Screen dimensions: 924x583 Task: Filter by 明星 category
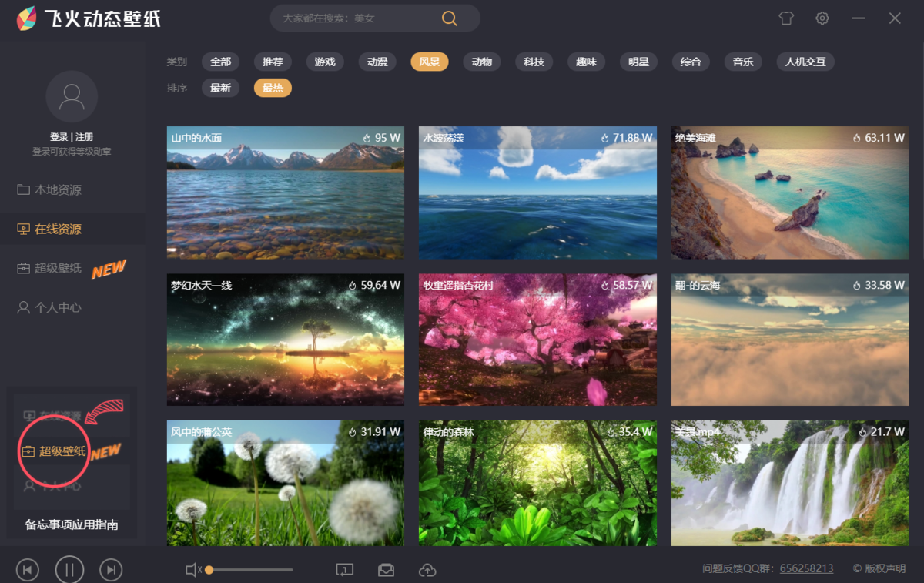pos(638,62)
